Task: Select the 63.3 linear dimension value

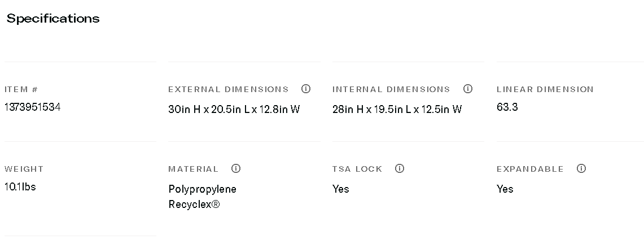Action: (507, 107)
